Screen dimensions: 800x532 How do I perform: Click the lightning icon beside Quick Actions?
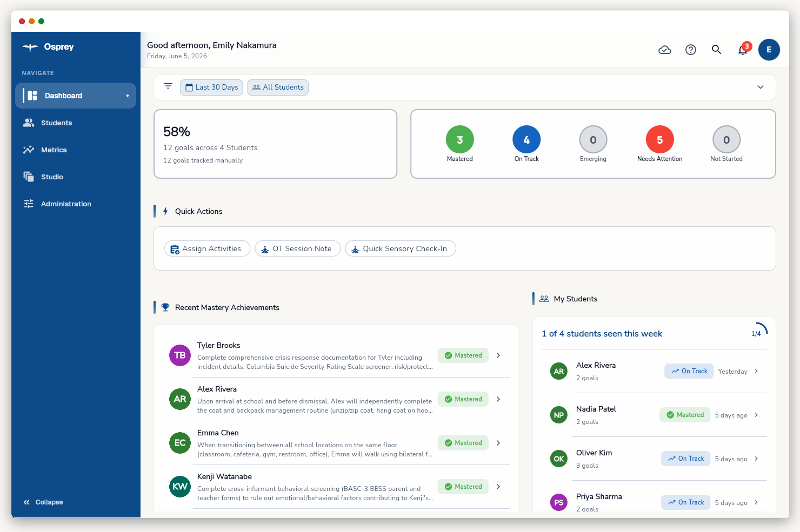pyautogui.click(x=165, y=211)
